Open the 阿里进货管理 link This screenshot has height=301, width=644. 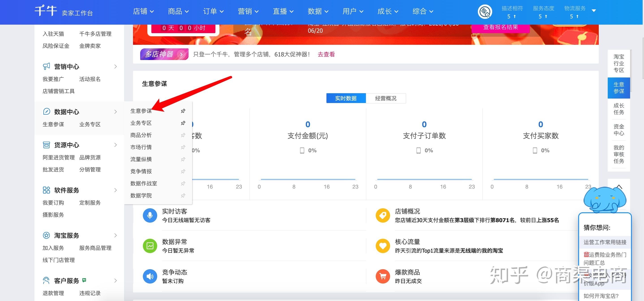pos(59,157)
